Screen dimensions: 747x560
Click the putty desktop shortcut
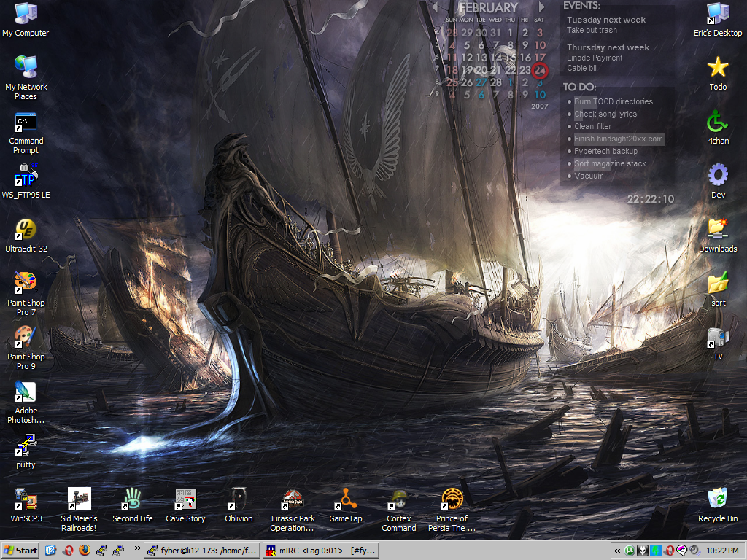point(26,451)
